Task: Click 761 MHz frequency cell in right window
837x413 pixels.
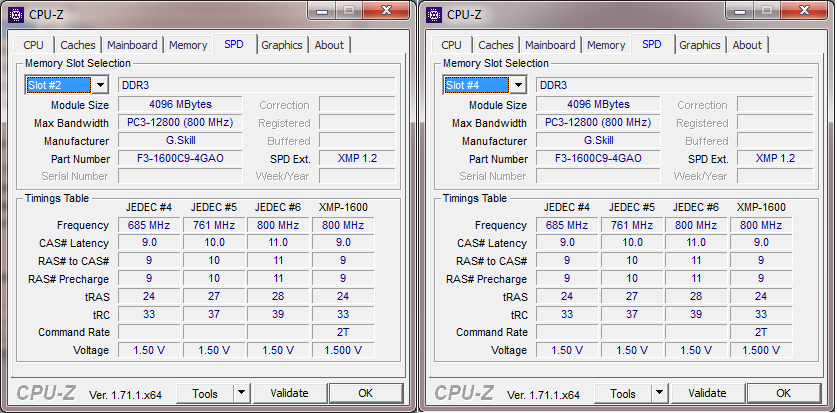Action: tap(632, 225)
